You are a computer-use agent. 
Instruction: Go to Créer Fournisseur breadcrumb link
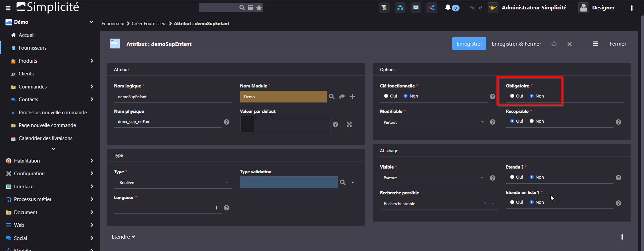[149, 23]
